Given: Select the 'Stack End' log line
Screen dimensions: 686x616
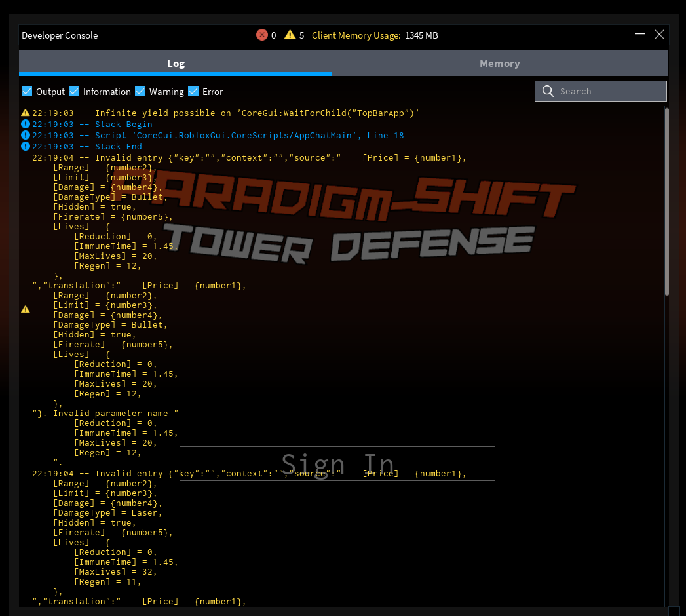Looking at the screenshot, I should click(x=86, y=147).
